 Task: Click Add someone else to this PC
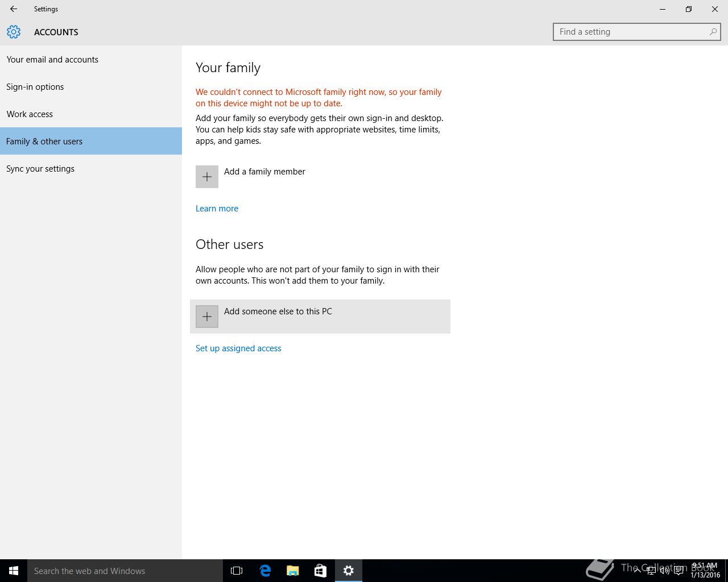click(320, 317)
